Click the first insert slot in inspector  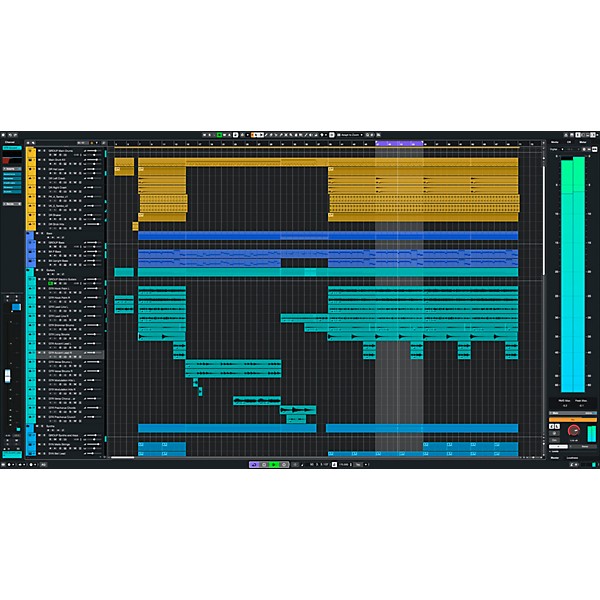pos(12,174)
